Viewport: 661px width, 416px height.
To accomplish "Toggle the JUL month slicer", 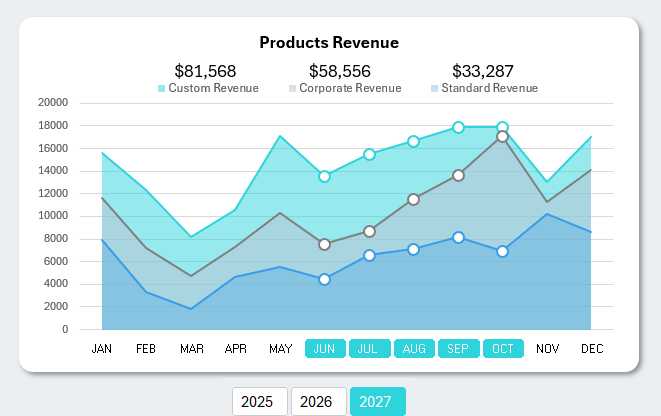I will tap(369, 349).
